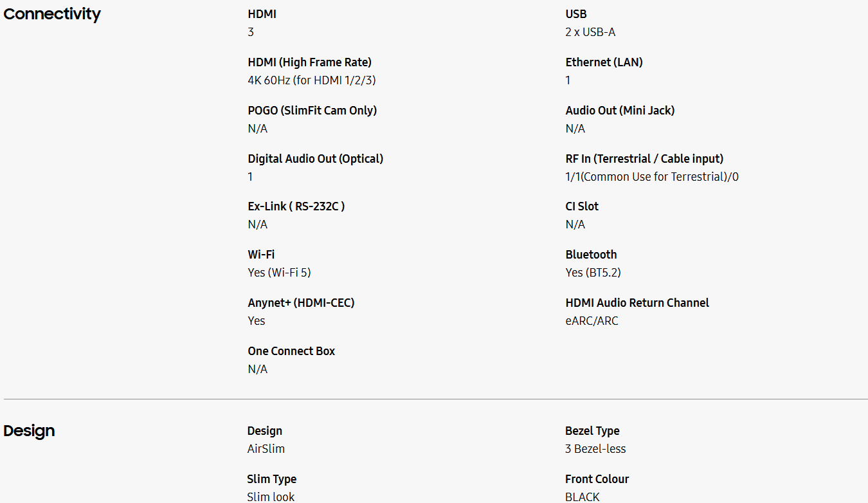Click the One Connect Box label
The width and height of the screenshot is (868, 503).
coord(291,351)
